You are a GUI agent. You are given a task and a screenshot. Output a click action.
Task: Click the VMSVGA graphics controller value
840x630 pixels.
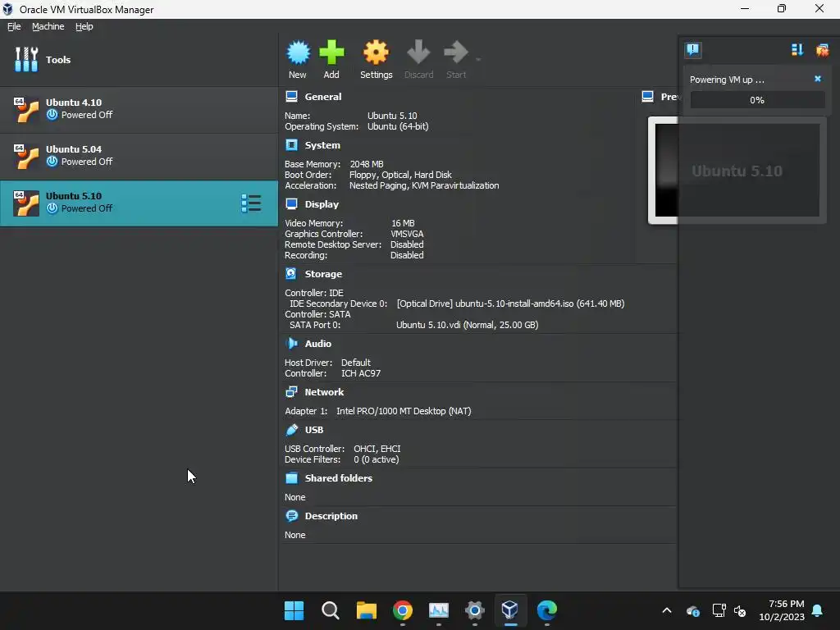pos(407,234)
